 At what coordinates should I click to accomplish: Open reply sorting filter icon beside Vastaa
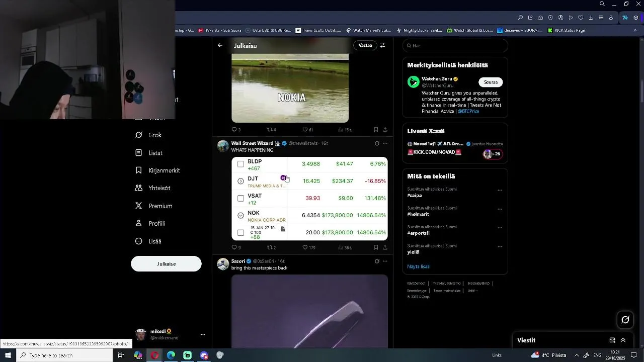pyautogui.click(x=382, y=45)
